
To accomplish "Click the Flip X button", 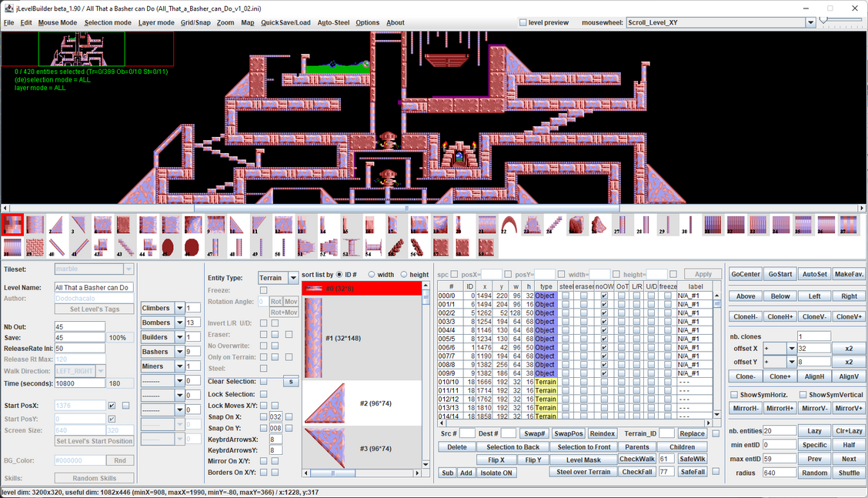I will click(496, 460).
